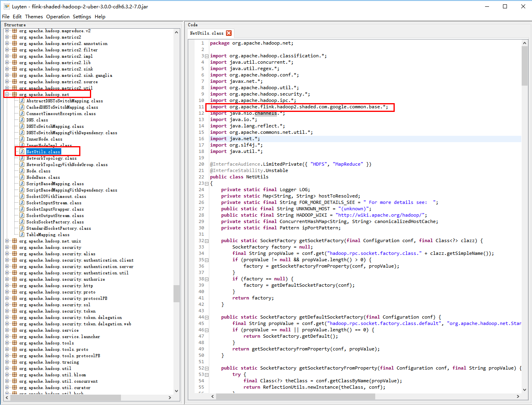Screen dimensions: 532x405
Task: Switch to the NetUtils.class tab
Action: [x=207, y=33]
